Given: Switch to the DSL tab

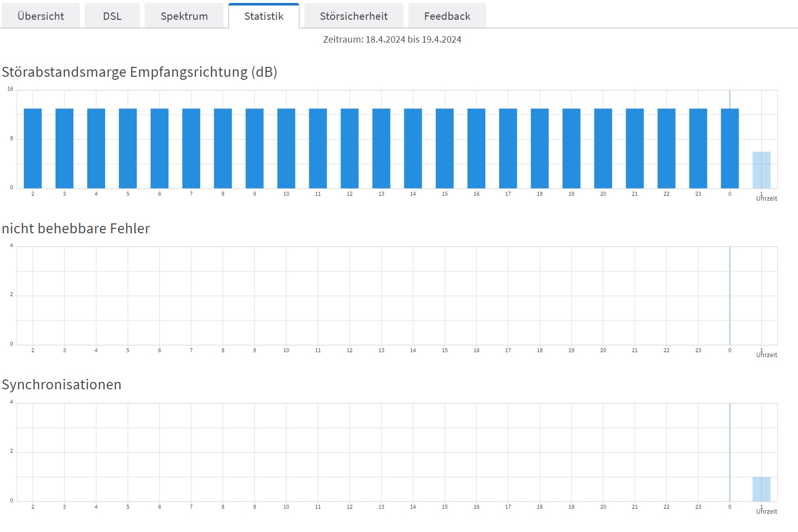Looking at the screenshot, I should pos(112,16).
